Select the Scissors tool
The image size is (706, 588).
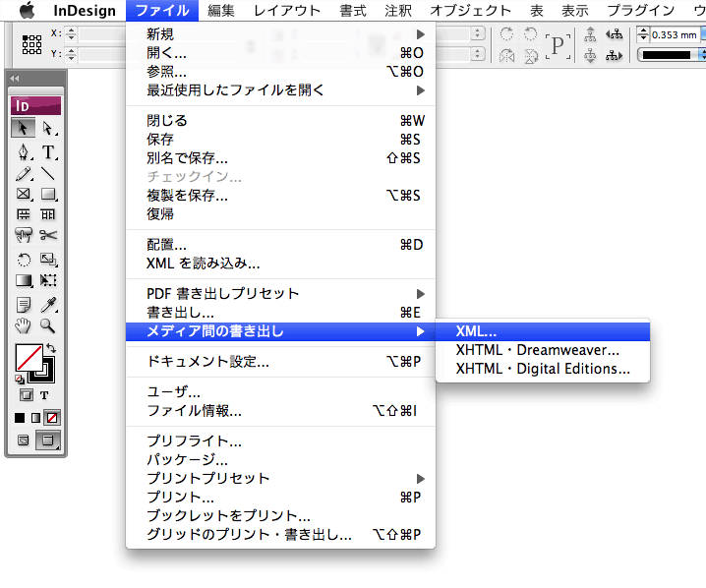pyautogui.click(x=48, y=235)
